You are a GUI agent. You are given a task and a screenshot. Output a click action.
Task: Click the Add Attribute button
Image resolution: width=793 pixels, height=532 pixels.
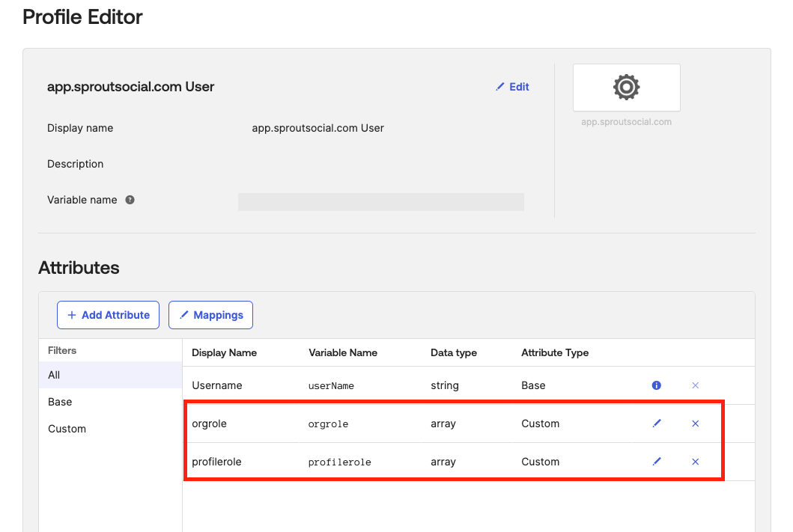pyautogui.click(x=109, y=315)
